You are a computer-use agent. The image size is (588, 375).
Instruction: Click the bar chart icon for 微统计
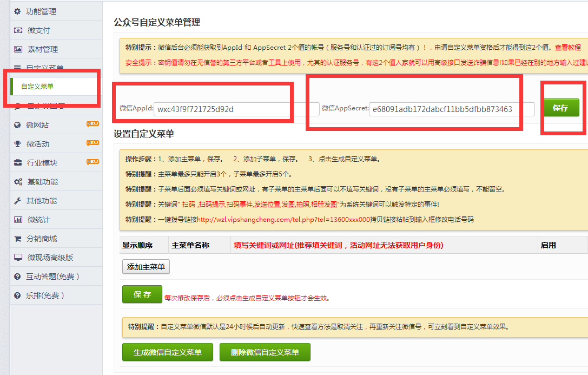(x=18, y=220)
